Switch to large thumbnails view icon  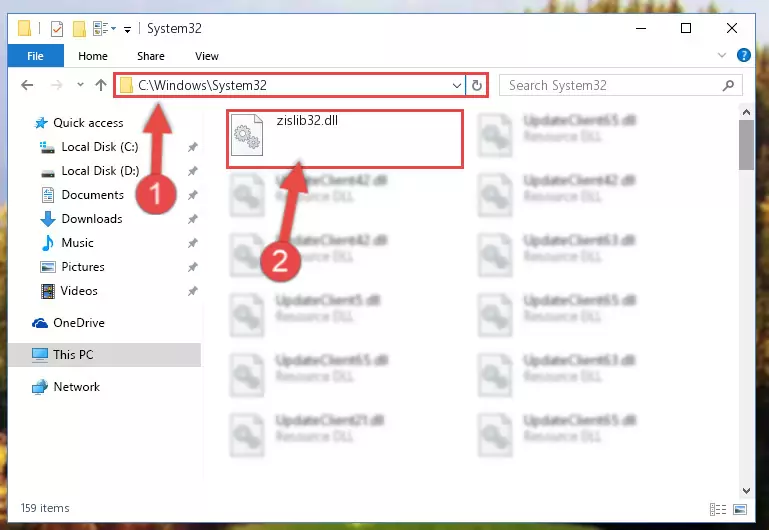pyautogui.click(x=740, y=509)
